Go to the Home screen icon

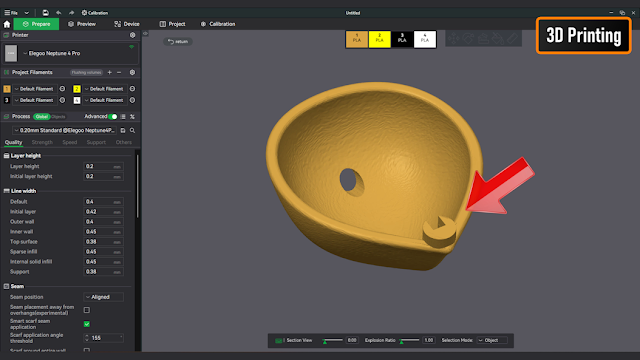coord(7,24)
